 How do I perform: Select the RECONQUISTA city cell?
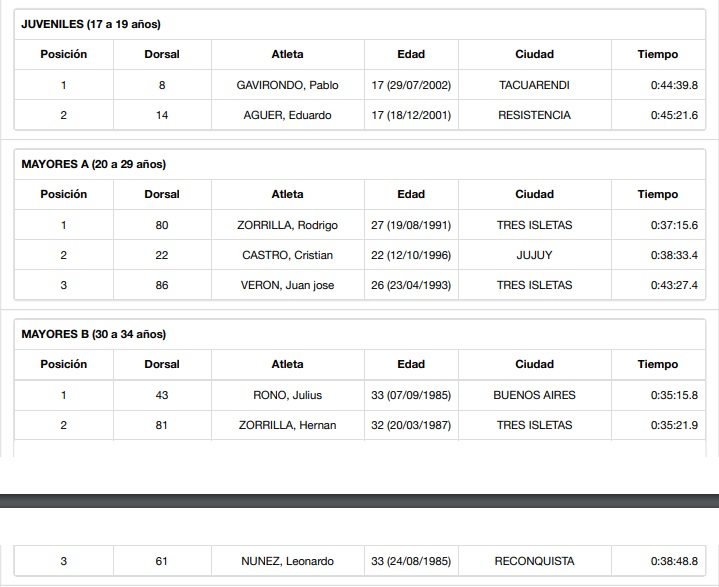click(534, 561)
